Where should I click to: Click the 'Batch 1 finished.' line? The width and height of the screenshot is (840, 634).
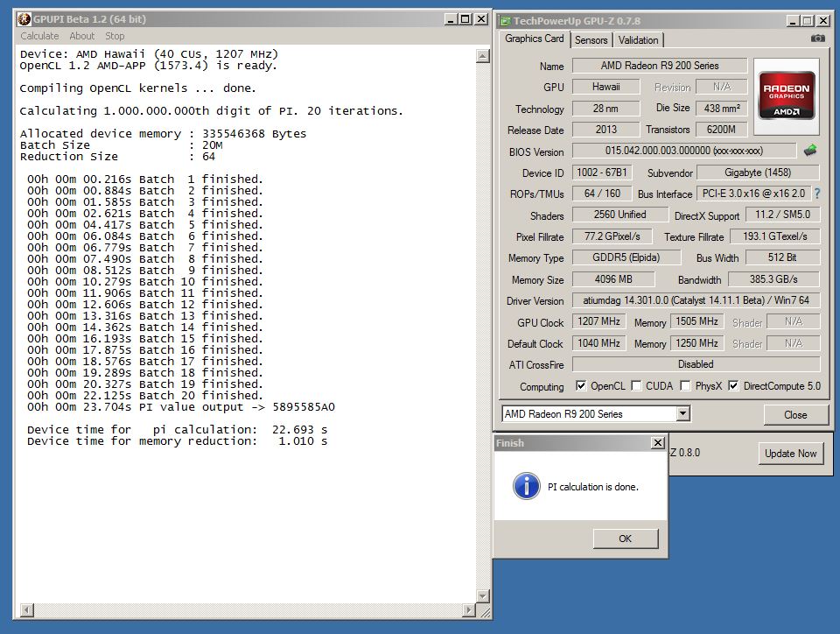pyautogui.click(x=145, y=180)
